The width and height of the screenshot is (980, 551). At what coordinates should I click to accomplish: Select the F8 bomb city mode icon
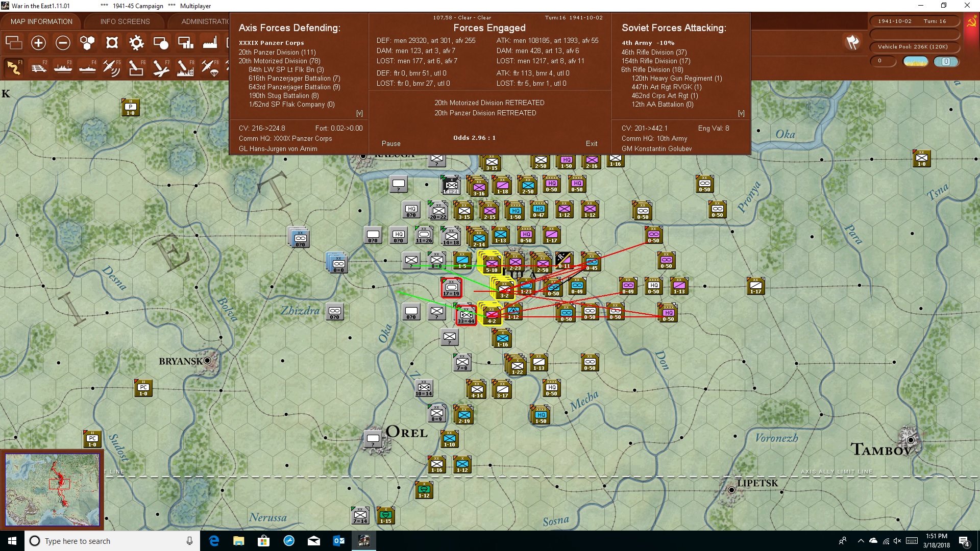coord(185,67)
